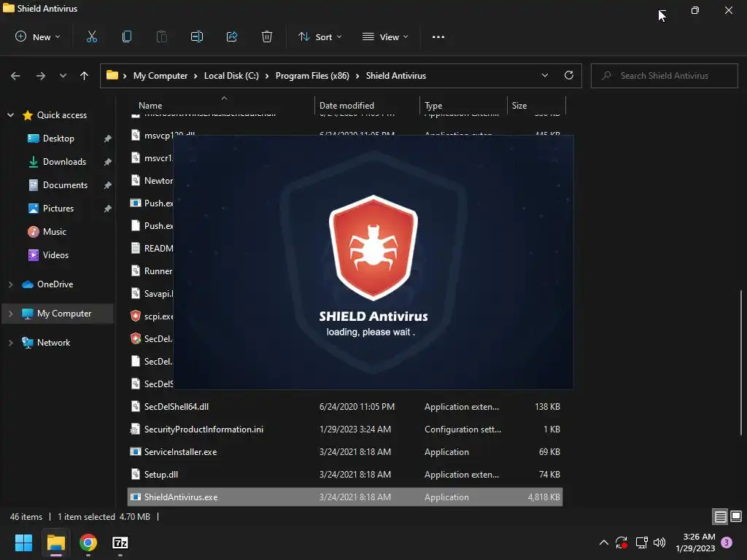Click Program Files (x86) breadcrumb
Screen dimensions: 747x560
[x=312, y=76]
